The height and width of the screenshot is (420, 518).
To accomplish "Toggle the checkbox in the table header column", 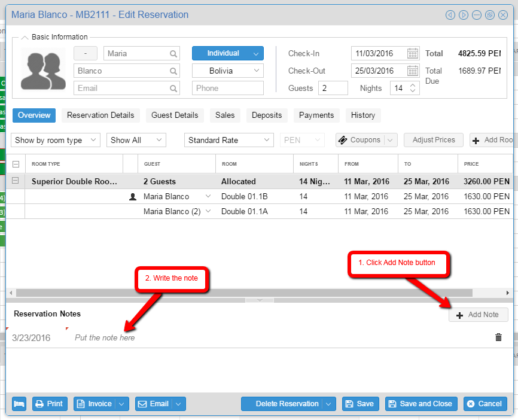I will (16, 163).
